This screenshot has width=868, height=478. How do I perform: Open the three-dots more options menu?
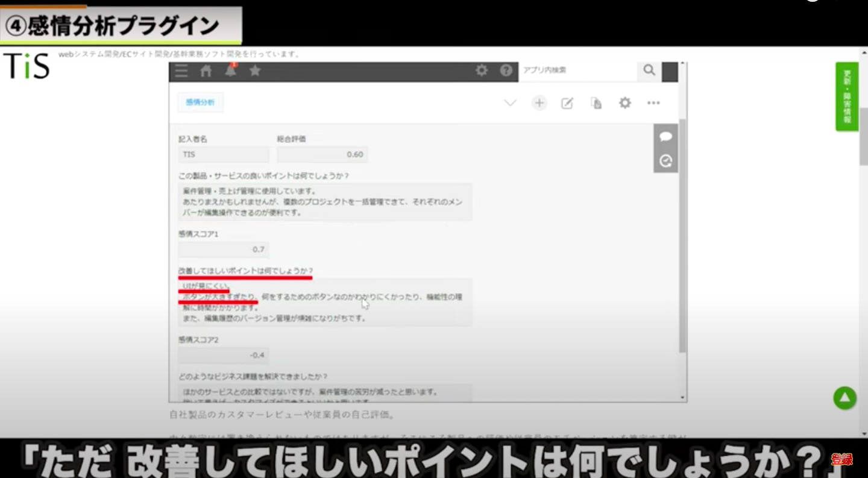pos(653,103)
